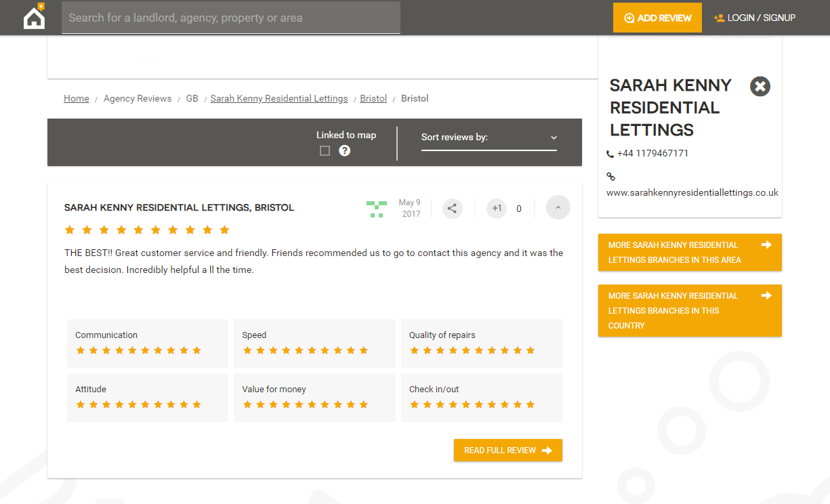The image size is (830, 504).
Task: Click the phone icon beside agency number
Action: point(610,154)
